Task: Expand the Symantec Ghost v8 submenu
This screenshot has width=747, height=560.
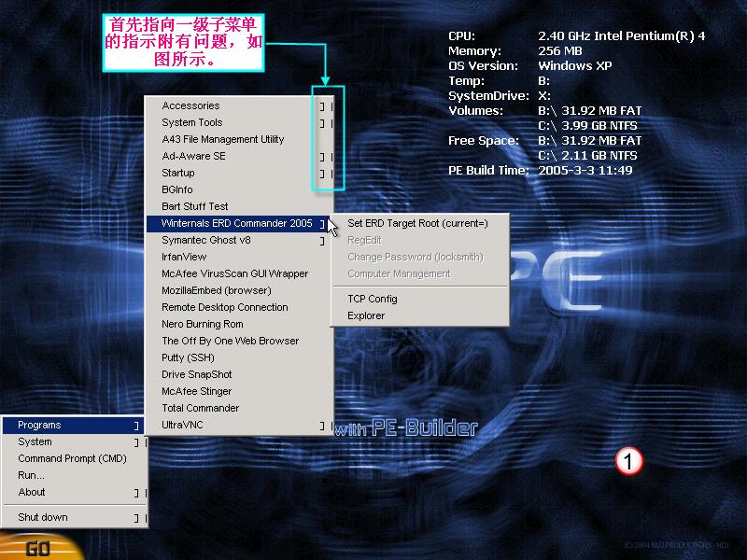Action: point(239,240)
